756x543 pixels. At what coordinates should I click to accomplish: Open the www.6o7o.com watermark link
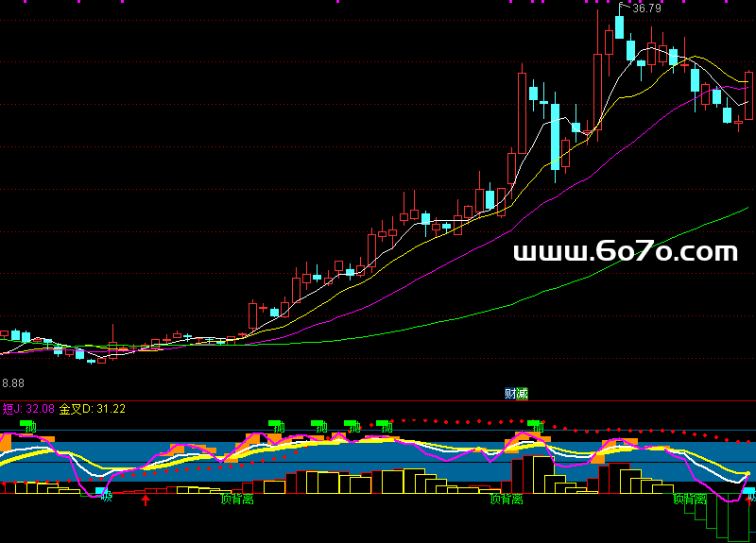[625, 252]
